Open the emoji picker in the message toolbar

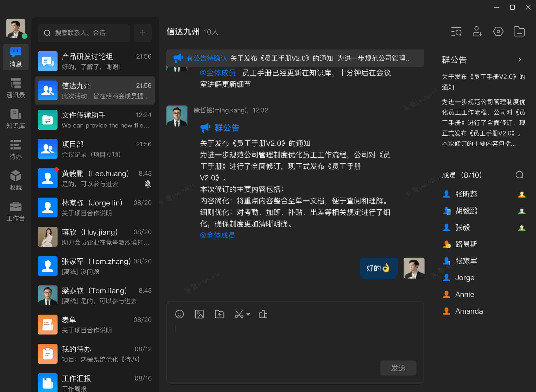pos(179,314)
